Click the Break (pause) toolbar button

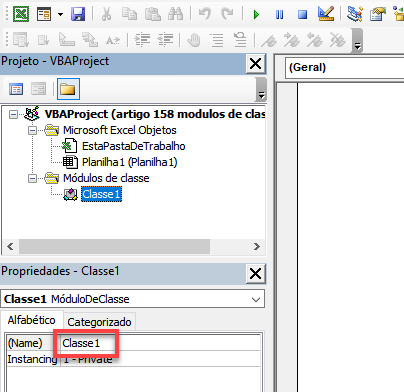pos(279,14)
